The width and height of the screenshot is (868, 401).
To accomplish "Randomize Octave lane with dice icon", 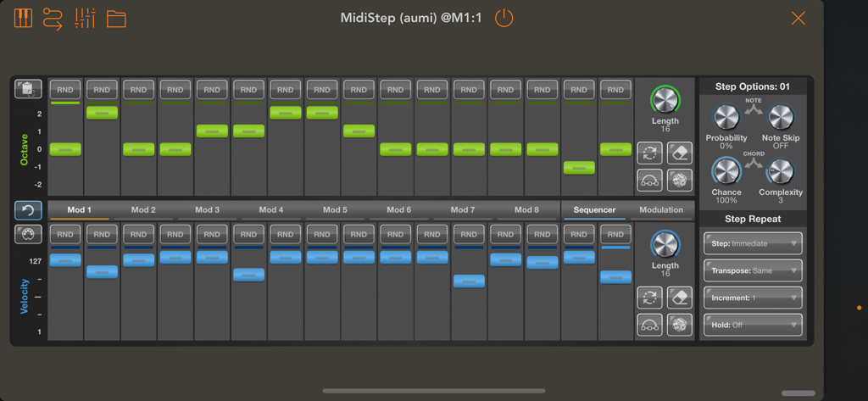I will click(679, 180).
